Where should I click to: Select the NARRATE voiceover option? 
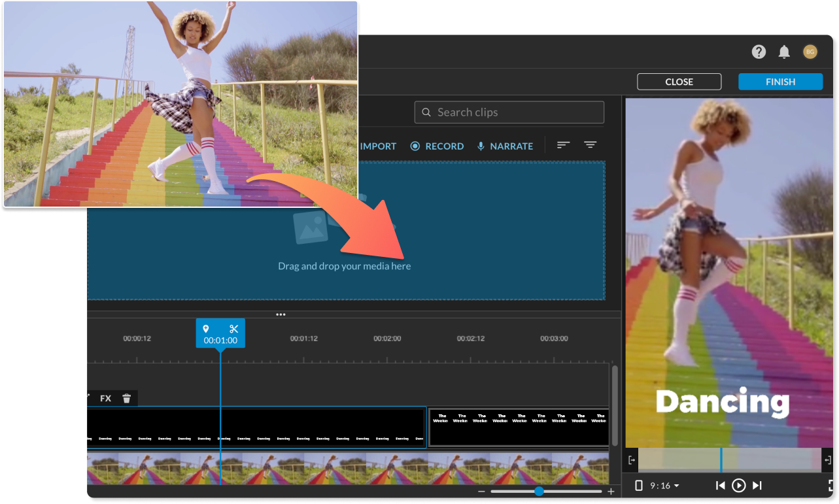coord(505,146)
